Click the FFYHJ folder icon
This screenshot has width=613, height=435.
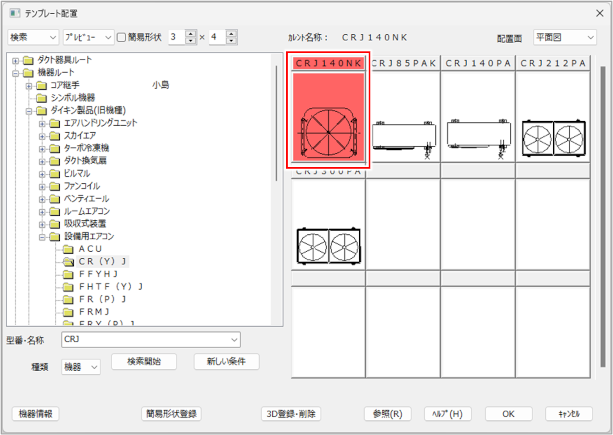click(x=68, y=274)
